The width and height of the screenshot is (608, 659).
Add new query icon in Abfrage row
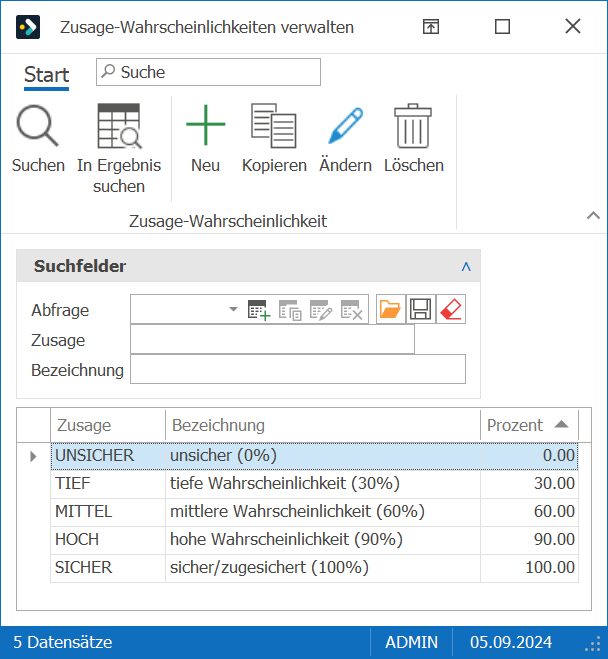point(259,310)
